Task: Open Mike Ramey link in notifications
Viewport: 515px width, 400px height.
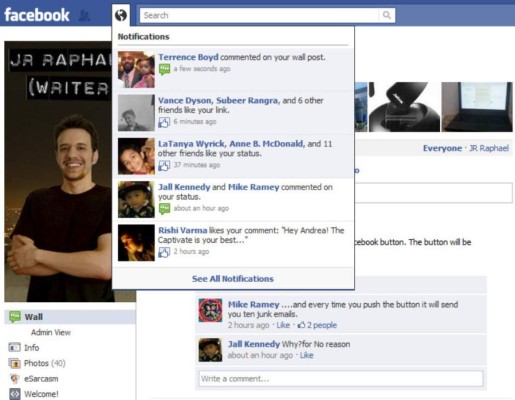Action: pos(253,187)
